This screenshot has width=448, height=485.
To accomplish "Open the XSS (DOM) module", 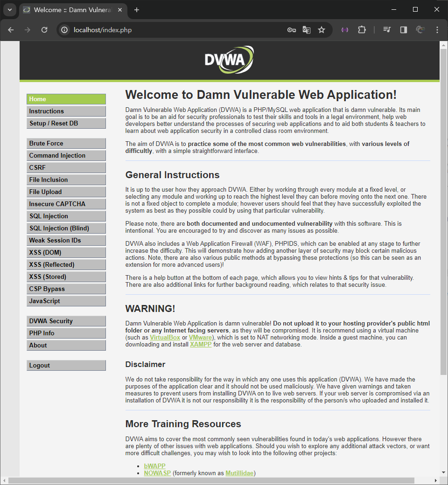I will (66, 252).
